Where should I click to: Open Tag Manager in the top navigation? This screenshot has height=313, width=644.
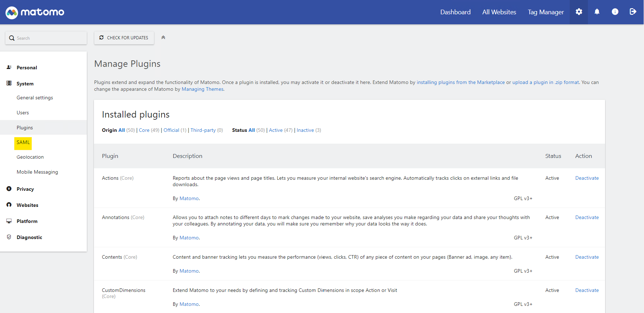(546, 12)
